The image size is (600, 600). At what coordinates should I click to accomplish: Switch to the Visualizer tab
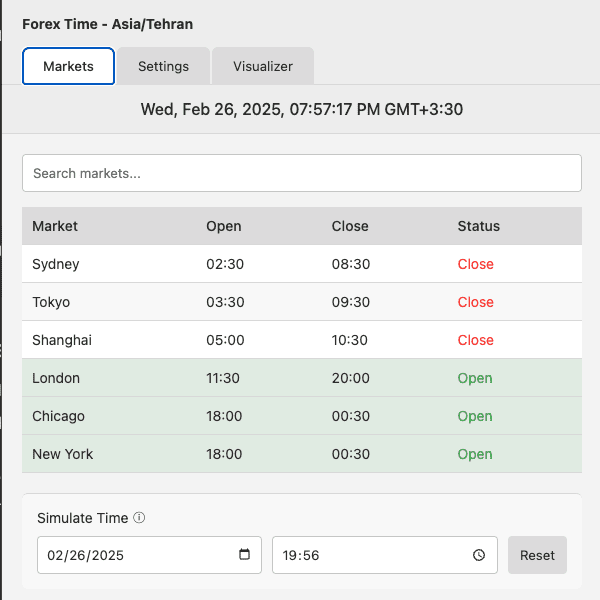(x=263, y=66)
